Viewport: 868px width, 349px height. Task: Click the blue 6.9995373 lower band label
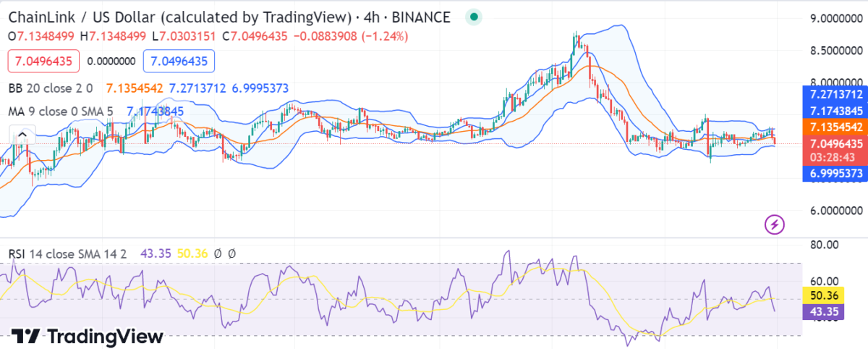coord(835,174)
